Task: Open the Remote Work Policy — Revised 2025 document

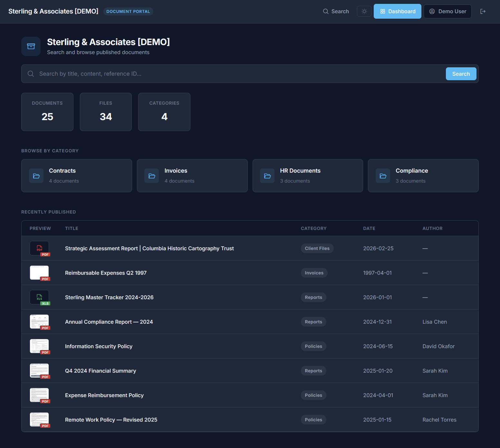Action: 111,420
